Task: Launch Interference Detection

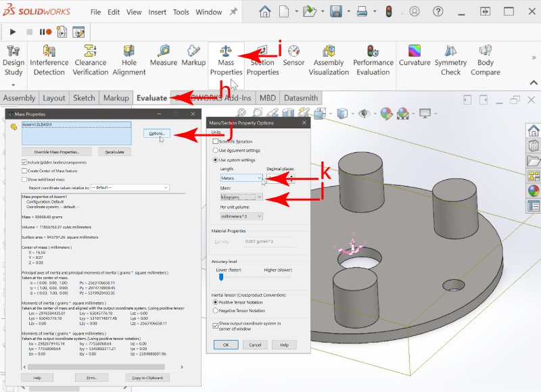Action: [x=49, y=61]
